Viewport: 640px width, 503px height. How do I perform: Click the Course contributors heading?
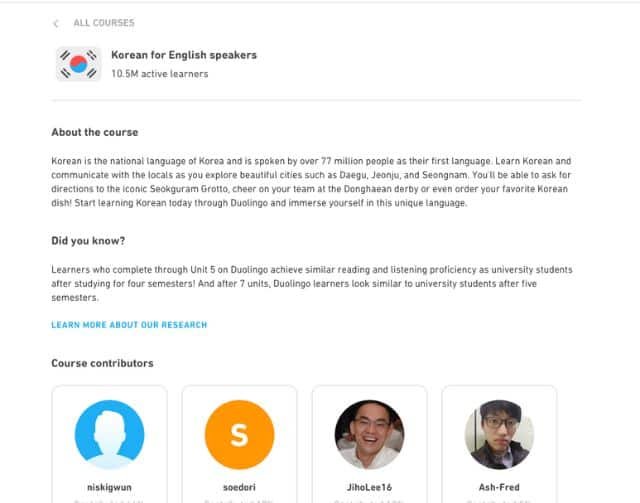(102, 363)
